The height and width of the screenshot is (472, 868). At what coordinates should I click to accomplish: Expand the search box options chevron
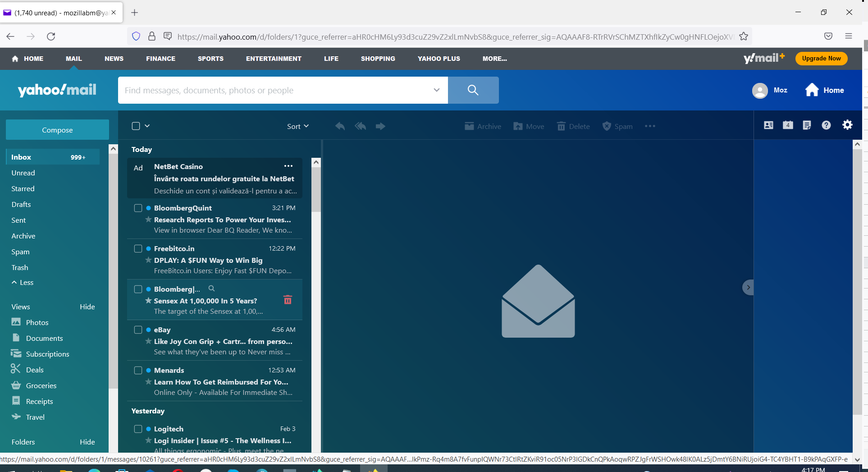point(436,90)
